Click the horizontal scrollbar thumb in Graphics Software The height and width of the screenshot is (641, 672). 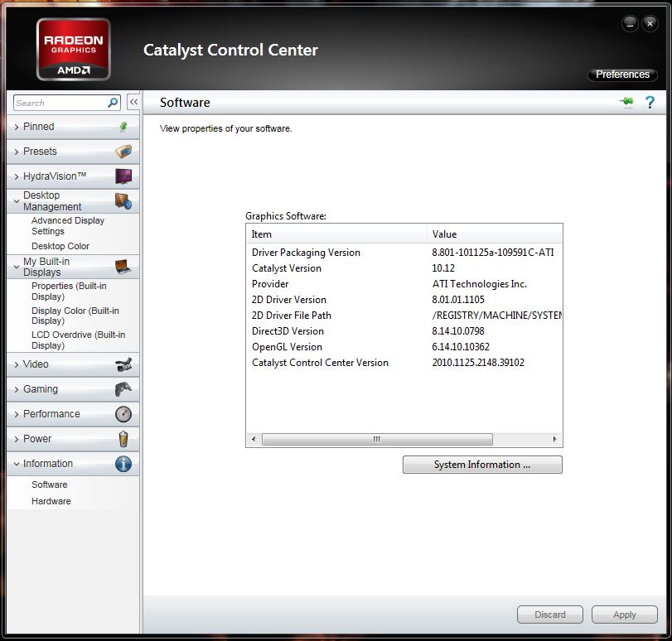pyautogui.click(x=377, y=439)
